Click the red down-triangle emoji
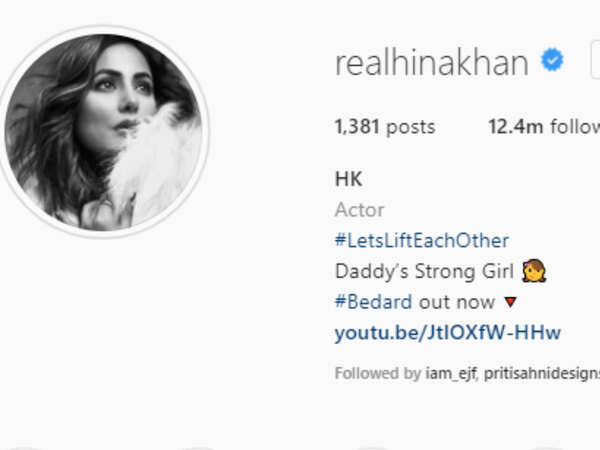600x450 pixels. (510, 302)
